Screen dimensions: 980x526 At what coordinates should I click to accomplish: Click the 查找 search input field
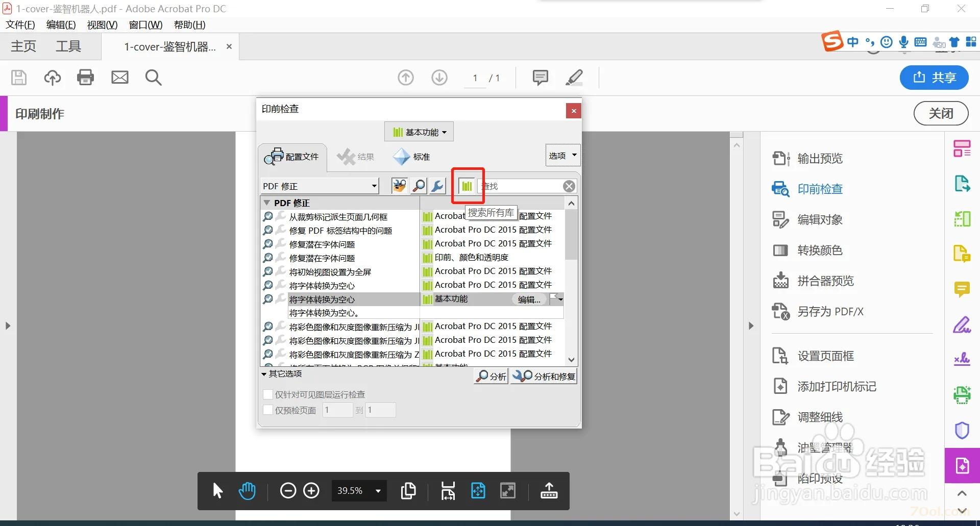pos(521,186)
